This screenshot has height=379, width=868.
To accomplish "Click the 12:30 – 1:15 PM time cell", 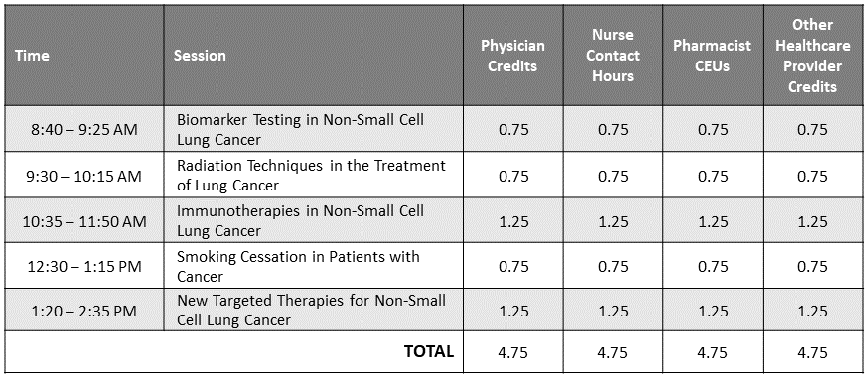I will click(84, 265).
